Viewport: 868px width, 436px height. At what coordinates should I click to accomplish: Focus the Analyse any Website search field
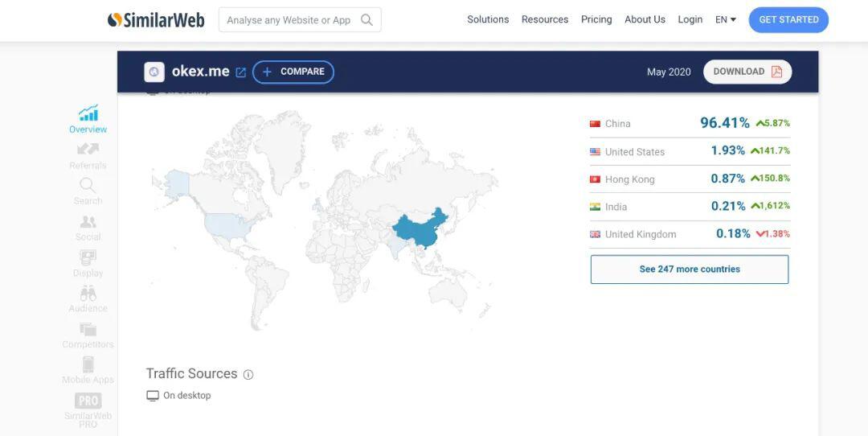pos(300,20)
